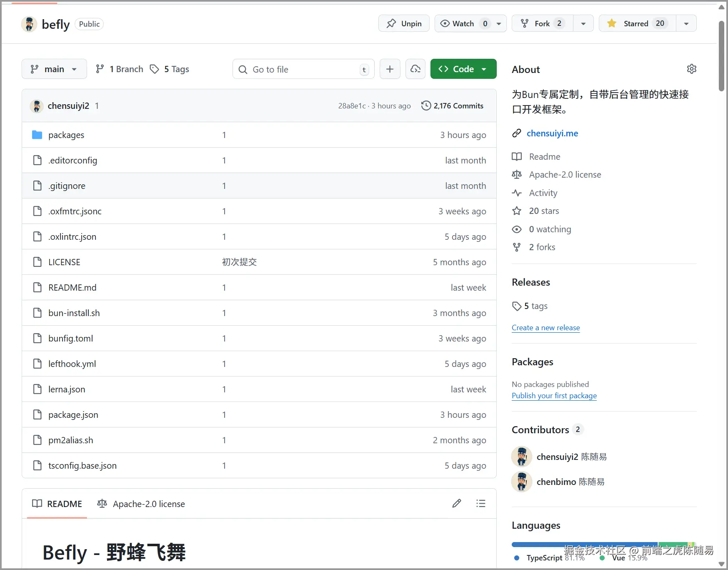The height and width of the screenshot is (570, 728).
Task: Unpin the befly repository
Action: [404, 23]
